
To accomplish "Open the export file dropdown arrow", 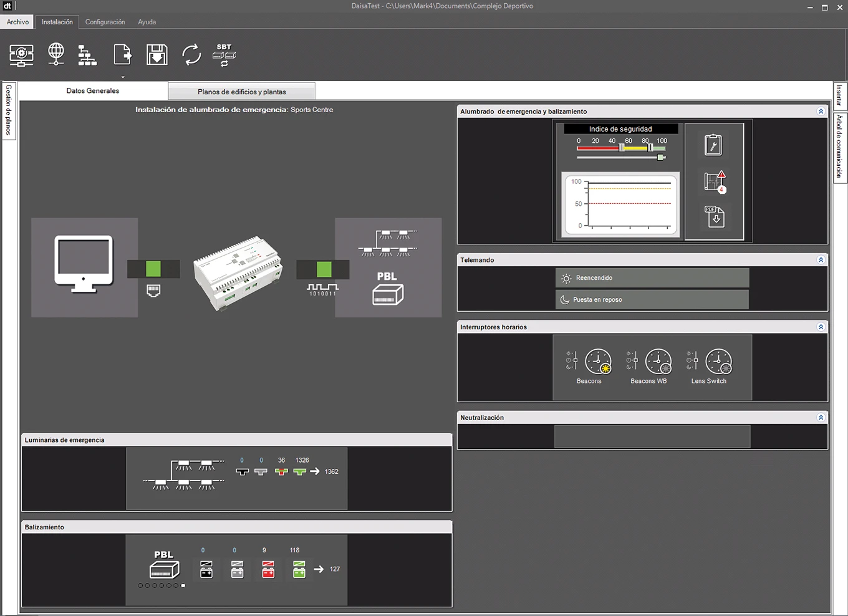I will (x=123, y=77).
